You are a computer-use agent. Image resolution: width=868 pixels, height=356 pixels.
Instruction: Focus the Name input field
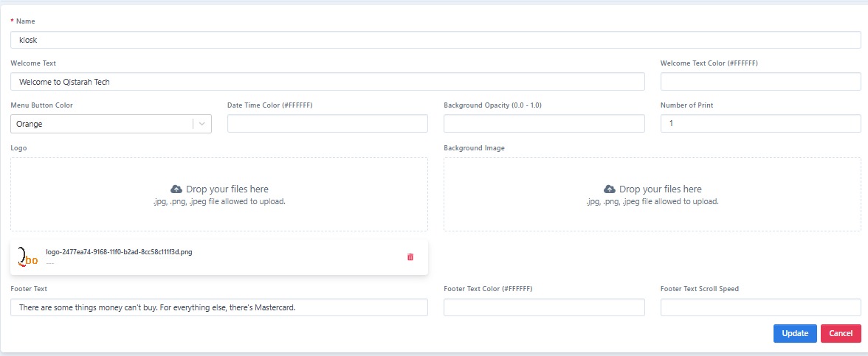coord(435,40)
